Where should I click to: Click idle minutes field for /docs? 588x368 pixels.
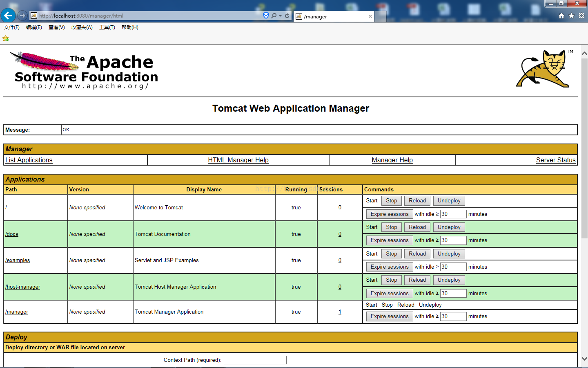pos(453,240)
